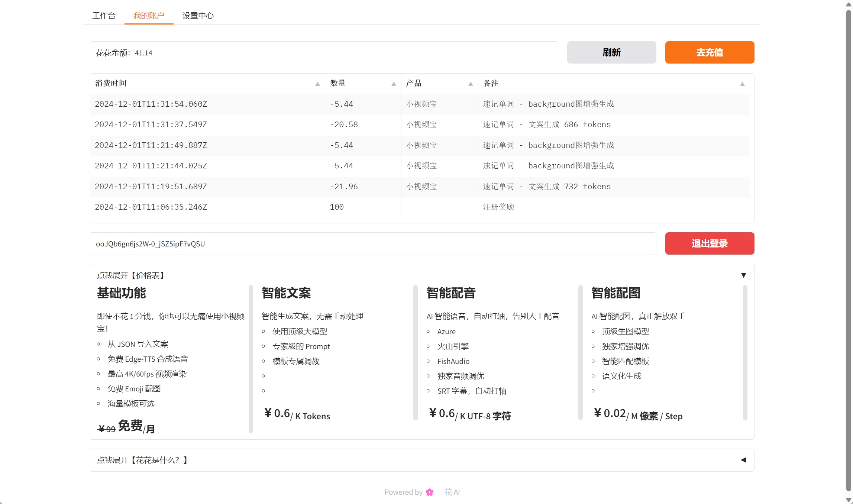The height and width of the screenshot is (504, 853).
Task: Click the 模板专属调教 item
Action: [x=296, y=361]
